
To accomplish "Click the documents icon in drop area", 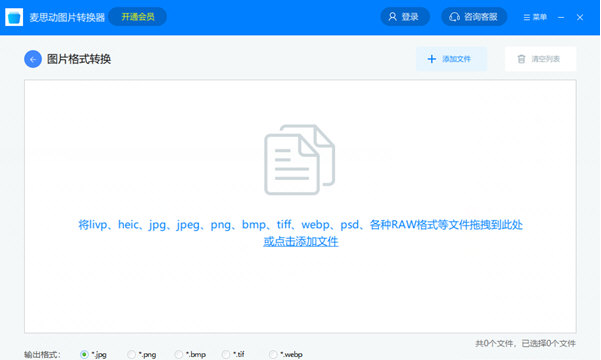I will [x=299, y=159].
